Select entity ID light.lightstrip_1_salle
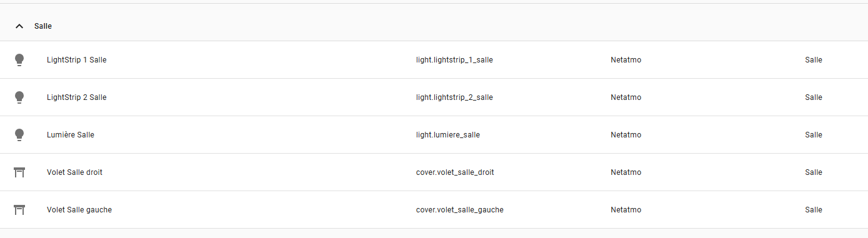This screenshot has height=238, width=868. 454,60
